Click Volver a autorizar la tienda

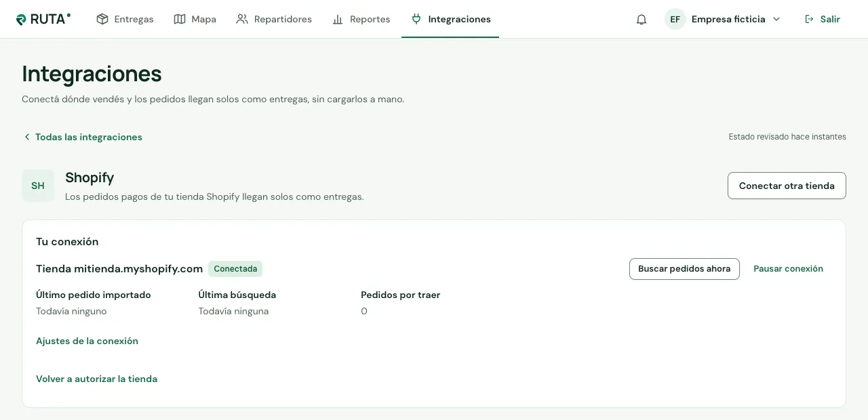(96, 379)
